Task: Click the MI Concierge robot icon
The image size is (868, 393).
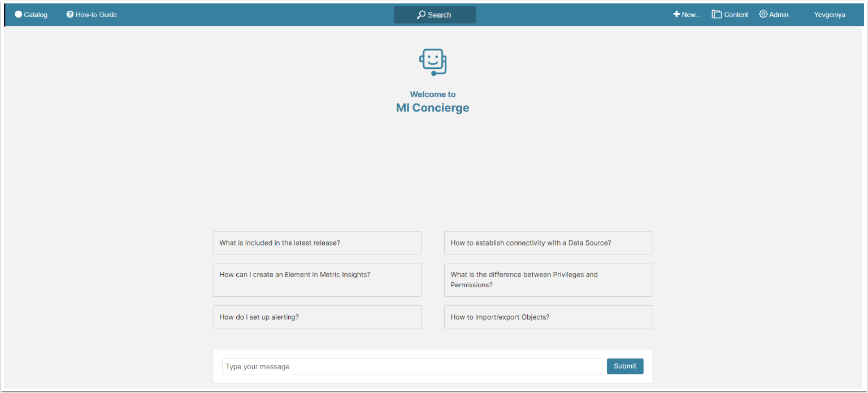Action: (433, 62)
